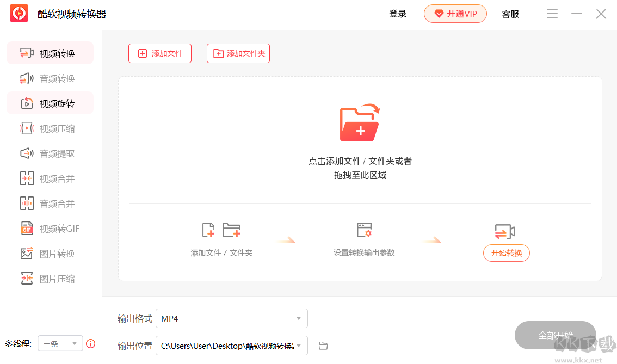Click the 开通VIP button
The height and width of the screenshot is (364, 617).
pyautogui.click(x=455, y=14)
